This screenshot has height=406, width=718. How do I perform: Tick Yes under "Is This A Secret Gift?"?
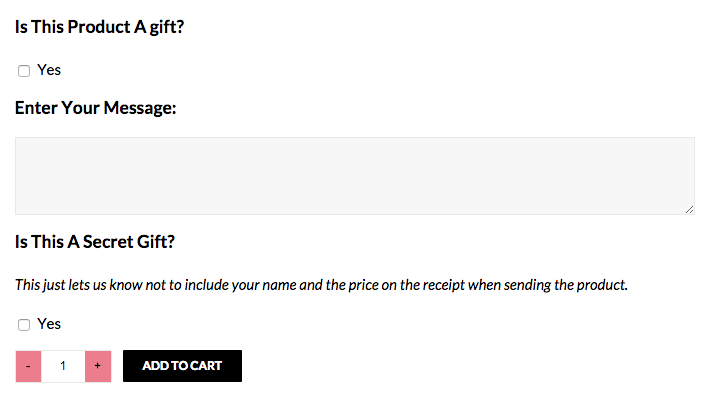pos(24,325)
